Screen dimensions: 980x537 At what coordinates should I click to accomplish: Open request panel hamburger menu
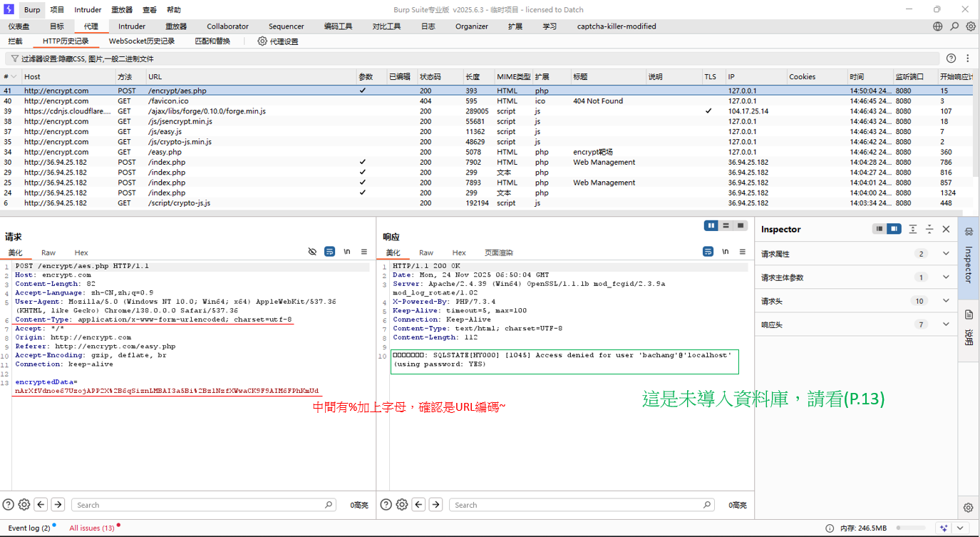tap(364, 252)
